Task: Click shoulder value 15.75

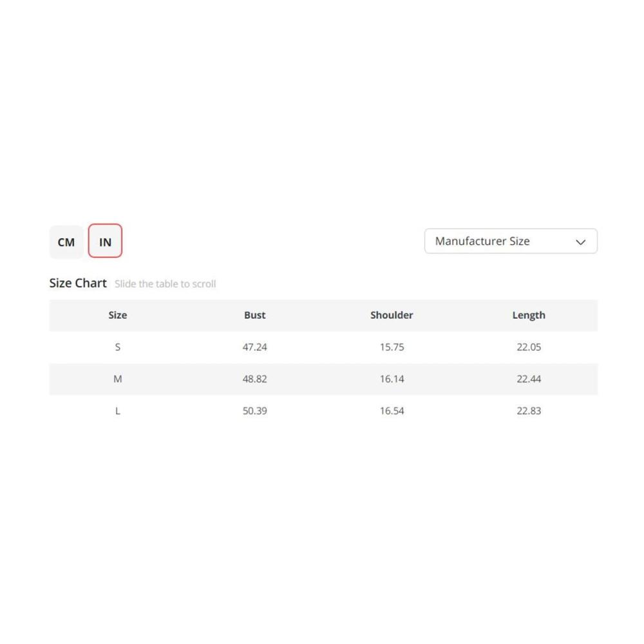Action: (392, 347)
